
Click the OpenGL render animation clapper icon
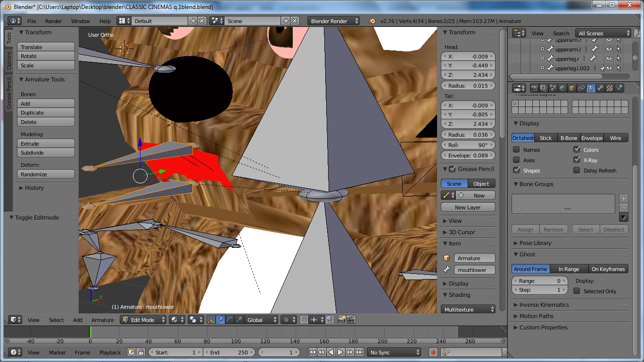351,320
